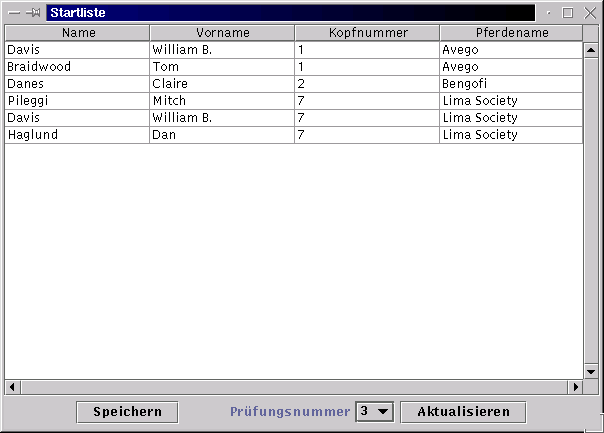The width and height of the screenshot is (604, 433).
Task: Maximize the Startliste window
Action: tap(567, 13)
